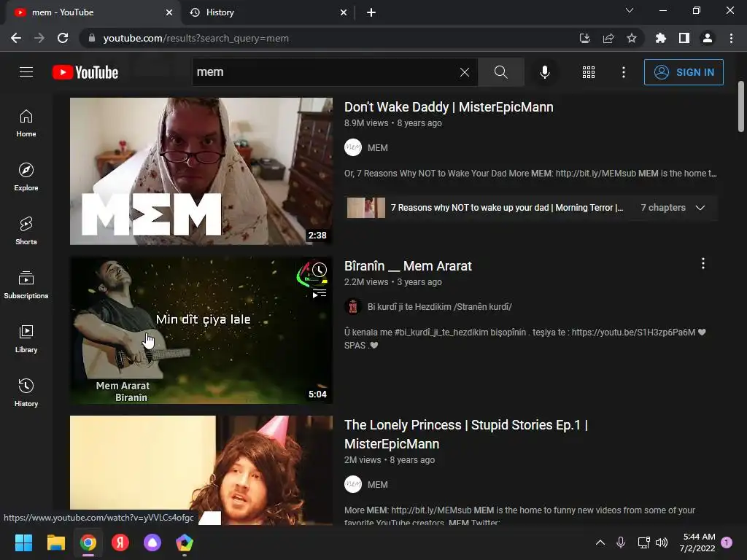This screenshot has height=560, width=747.
Task: Click the install app icon in address bar
Action: 584,38
